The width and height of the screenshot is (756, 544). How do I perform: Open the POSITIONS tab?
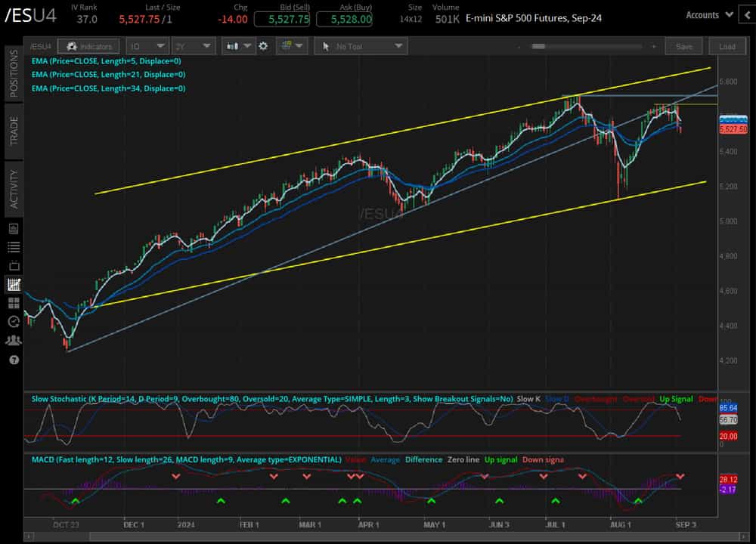pyautogui.click(x=11, y=73)
